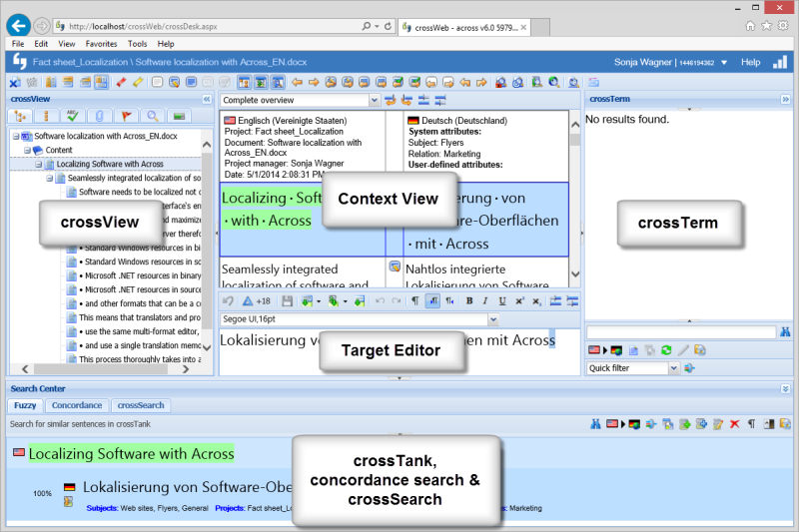
Task: Click the subscript icon in Target Editor
Action: click(x=536, y=300)
